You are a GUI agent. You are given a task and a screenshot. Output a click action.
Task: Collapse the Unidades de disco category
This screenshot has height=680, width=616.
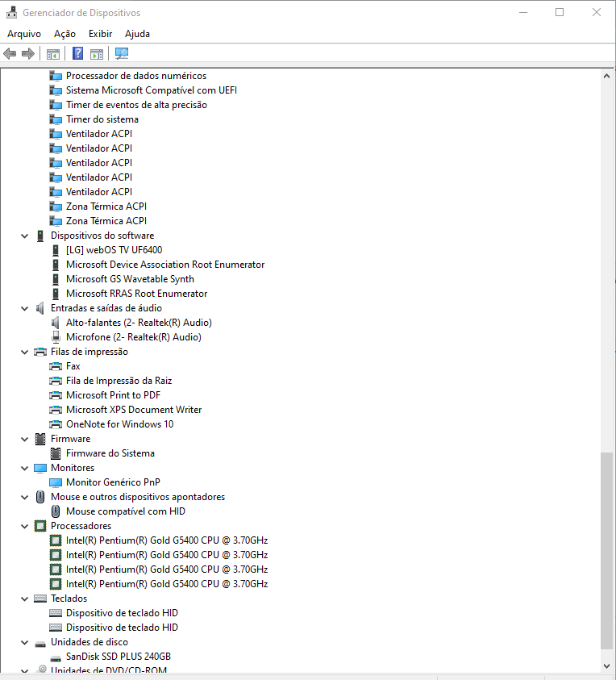click(25, 643)
